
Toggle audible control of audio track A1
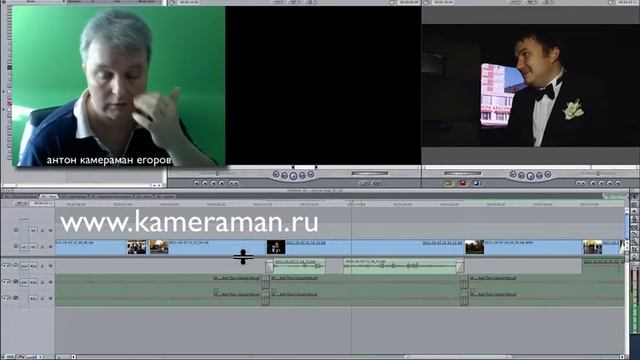click(16, 266)
